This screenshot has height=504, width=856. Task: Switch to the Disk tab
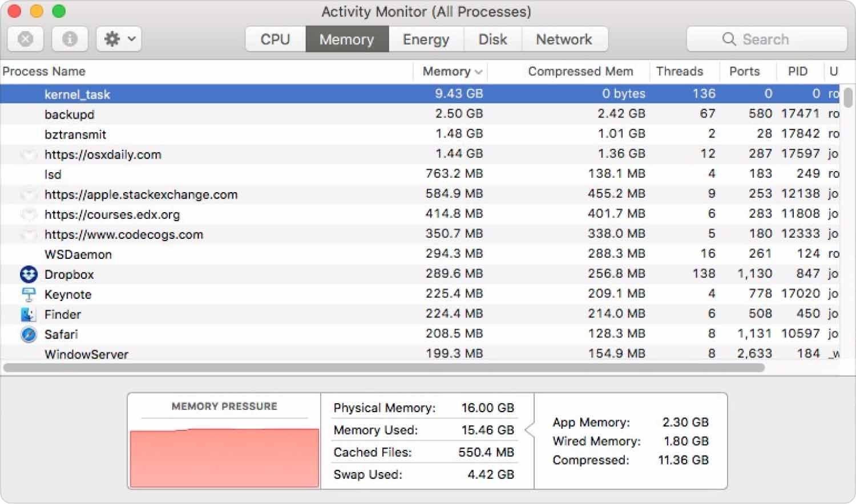[493, 39]
